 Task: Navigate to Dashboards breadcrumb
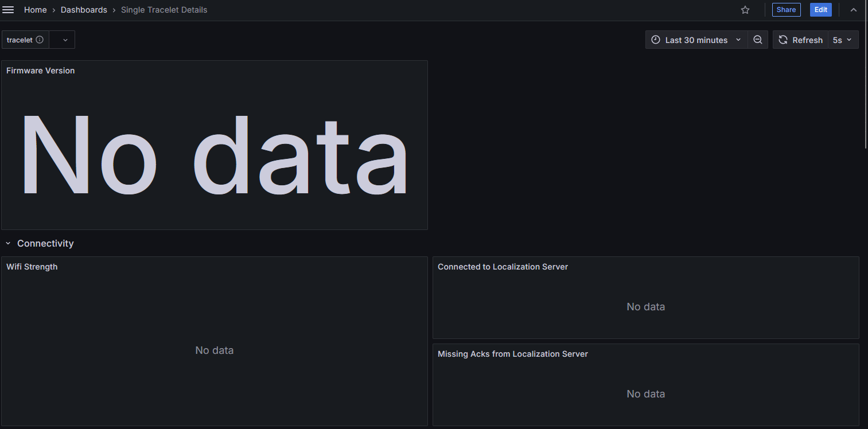[84, 10]
